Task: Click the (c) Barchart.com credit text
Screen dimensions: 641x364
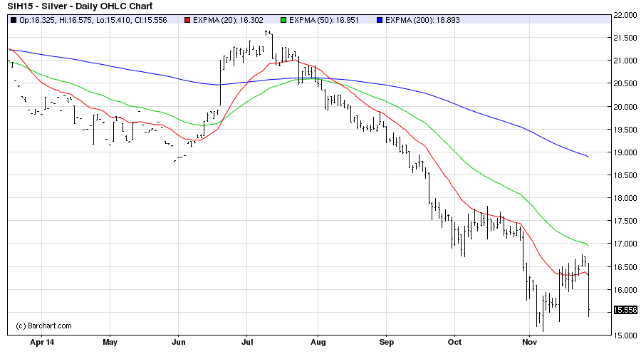Action: 43,326
